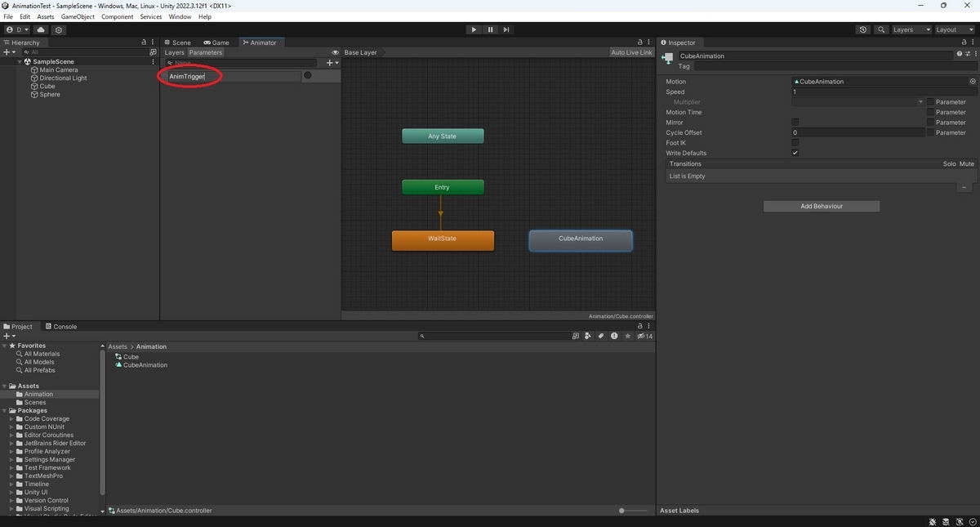980x527 pixels.
Task: Open the Layers dropdown
Action: tap(911, 29)
